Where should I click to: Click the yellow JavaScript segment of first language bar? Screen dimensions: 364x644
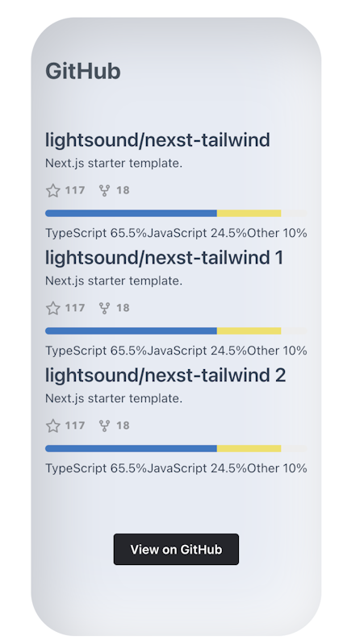point(249,213)
